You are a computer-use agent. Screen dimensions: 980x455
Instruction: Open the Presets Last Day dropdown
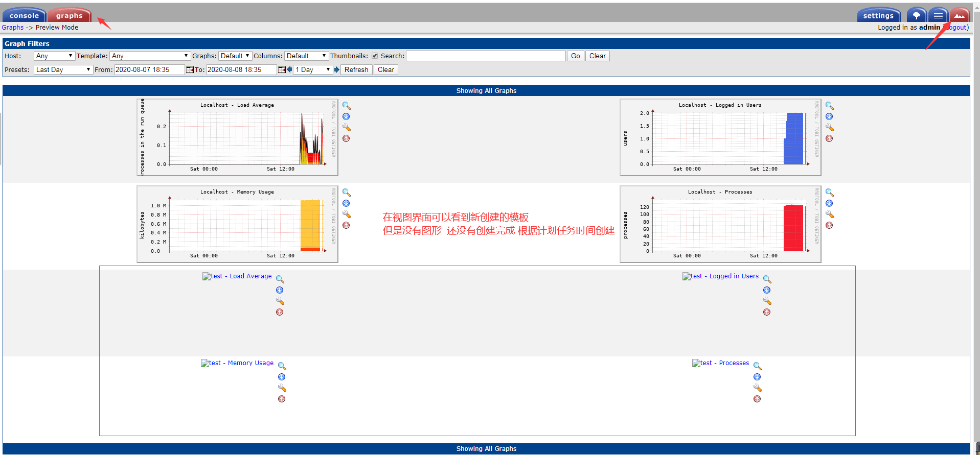pos(63,70)
